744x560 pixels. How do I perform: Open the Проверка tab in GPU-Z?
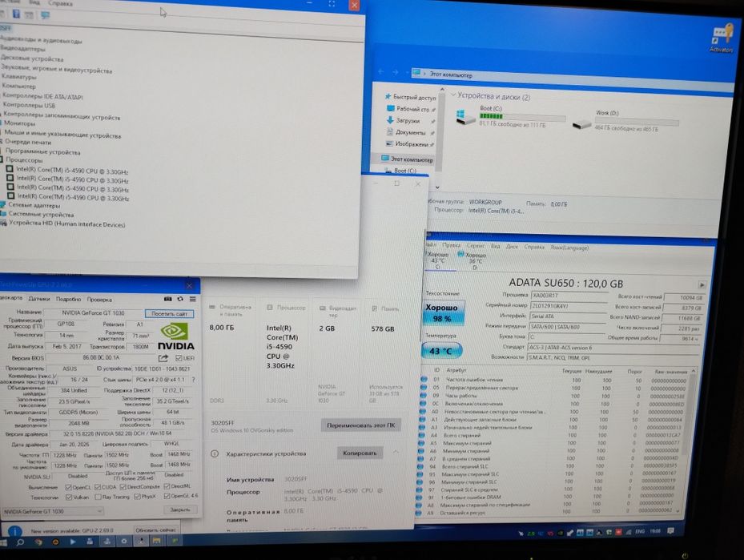tap(99, 300)
